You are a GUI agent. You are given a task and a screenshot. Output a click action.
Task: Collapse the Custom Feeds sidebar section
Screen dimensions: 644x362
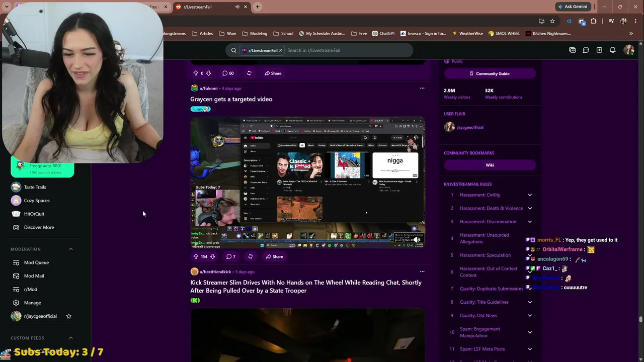[70, 338]
